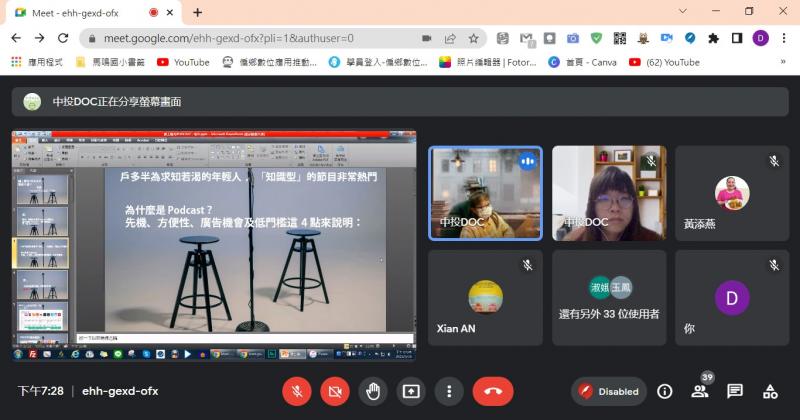Open the QR code extension icon

(619, 38)
